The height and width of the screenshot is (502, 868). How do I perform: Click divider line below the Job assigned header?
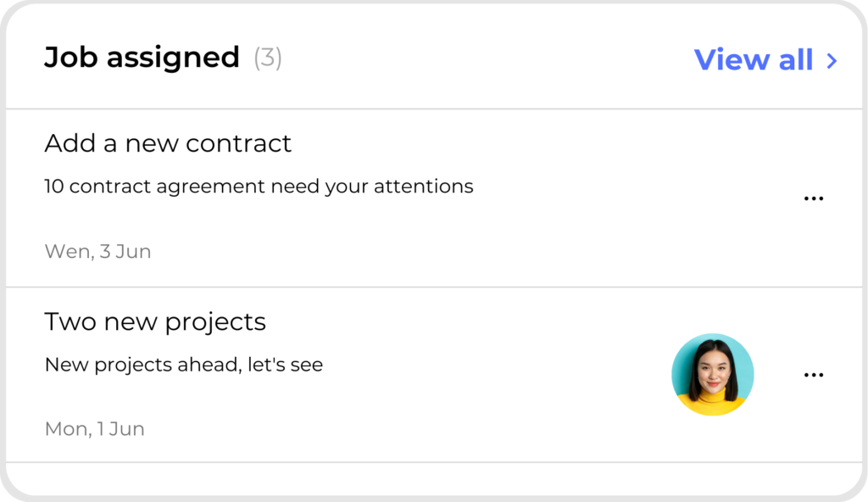pyautogui.click(x=433, y=109)
